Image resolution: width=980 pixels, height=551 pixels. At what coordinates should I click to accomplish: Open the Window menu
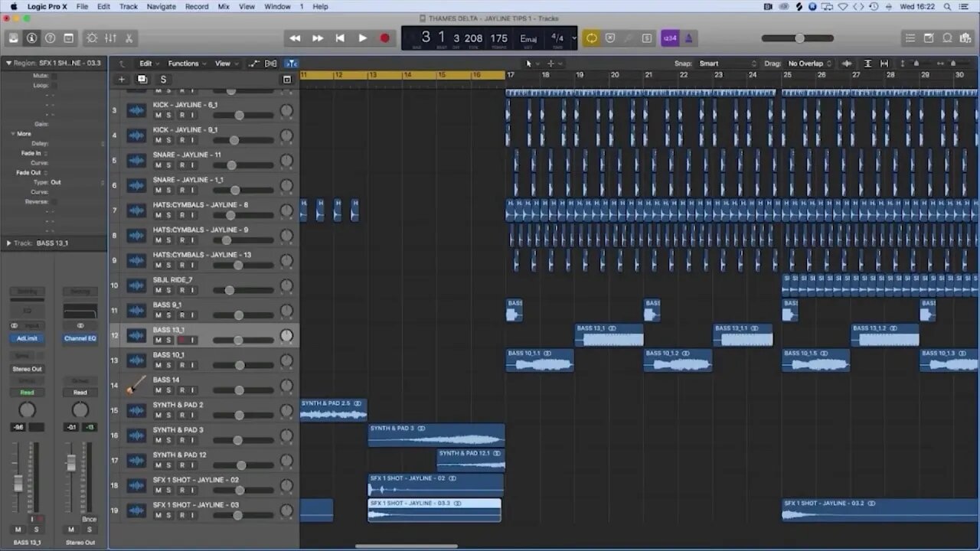277,6
